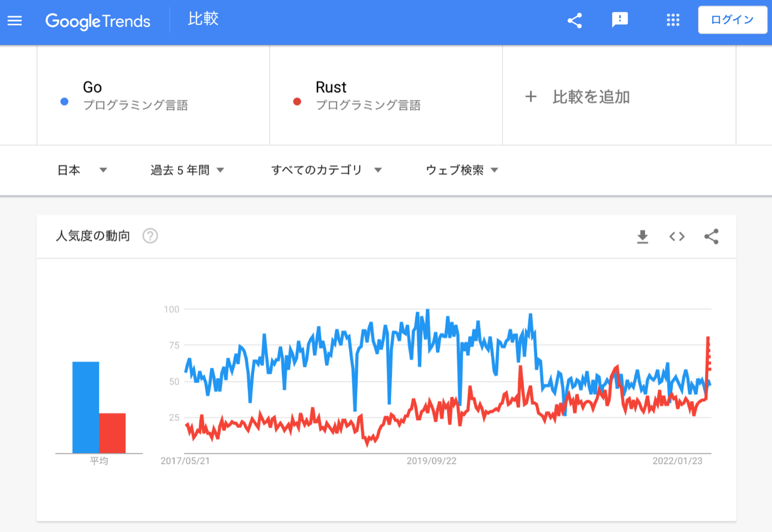
Task: Download the interest over time CSV
Action: 642,237
